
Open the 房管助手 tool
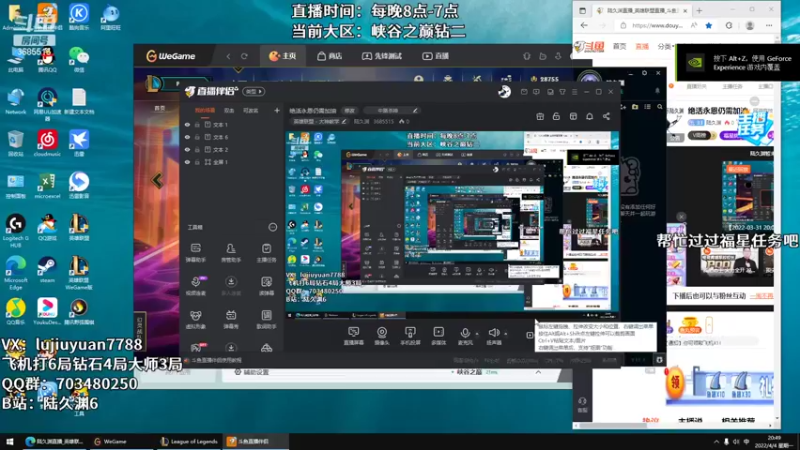point(231,253)
